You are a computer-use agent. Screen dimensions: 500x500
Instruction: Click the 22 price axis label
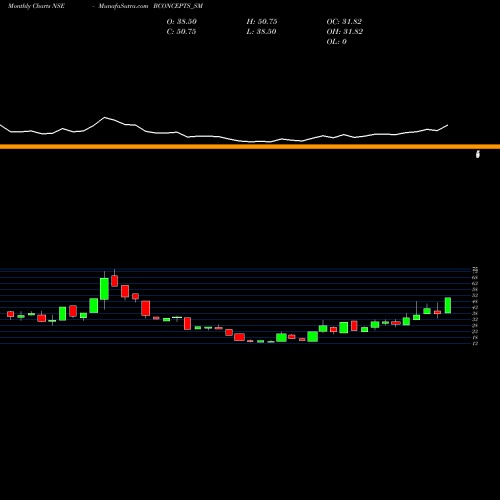[x=475, y=331]
